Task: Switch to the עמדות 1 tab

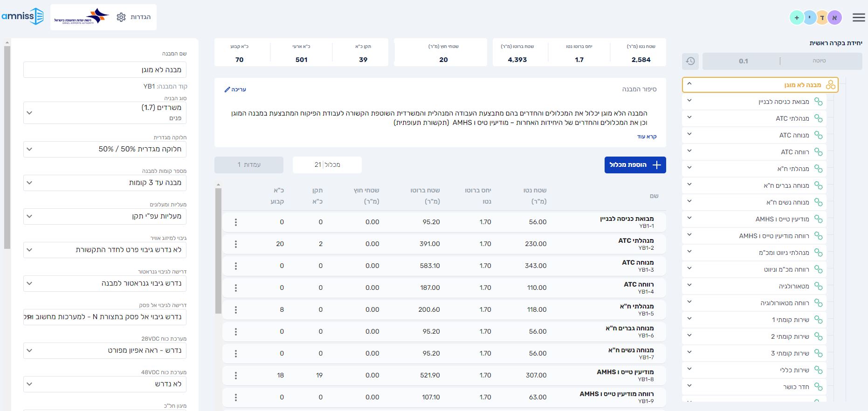Action: 249,164
